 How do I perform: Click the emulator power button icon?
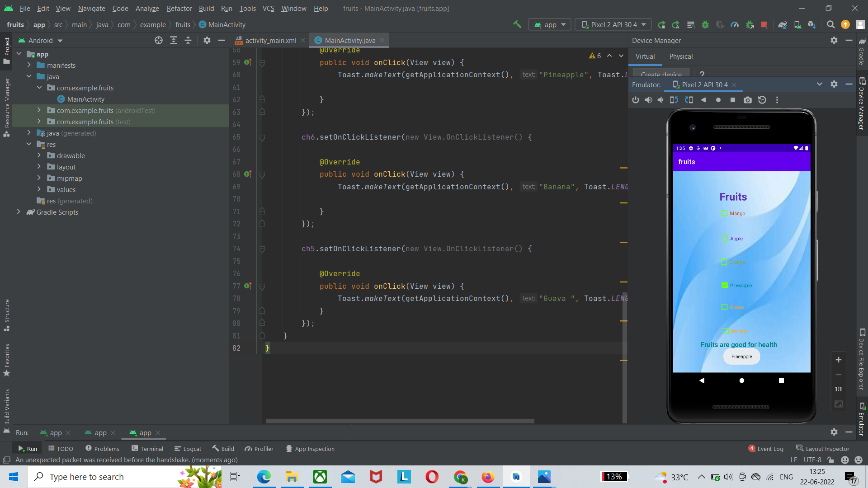pos(636,100)
